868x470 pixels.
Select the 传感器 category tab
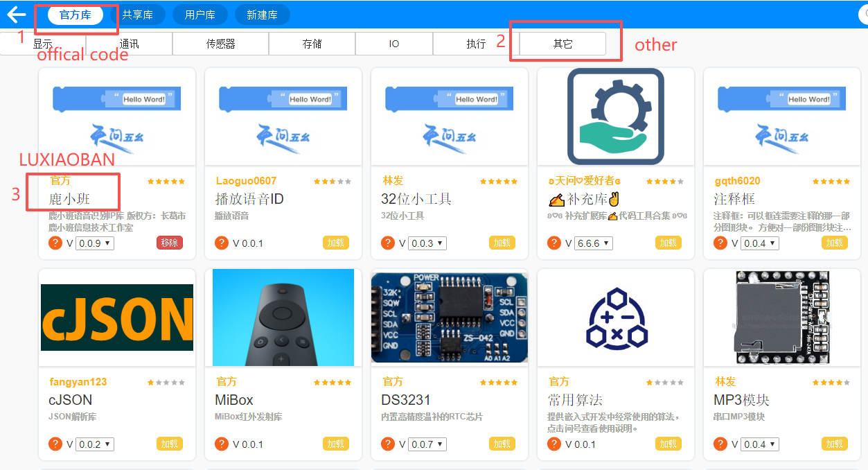click(x=220, y=43)
